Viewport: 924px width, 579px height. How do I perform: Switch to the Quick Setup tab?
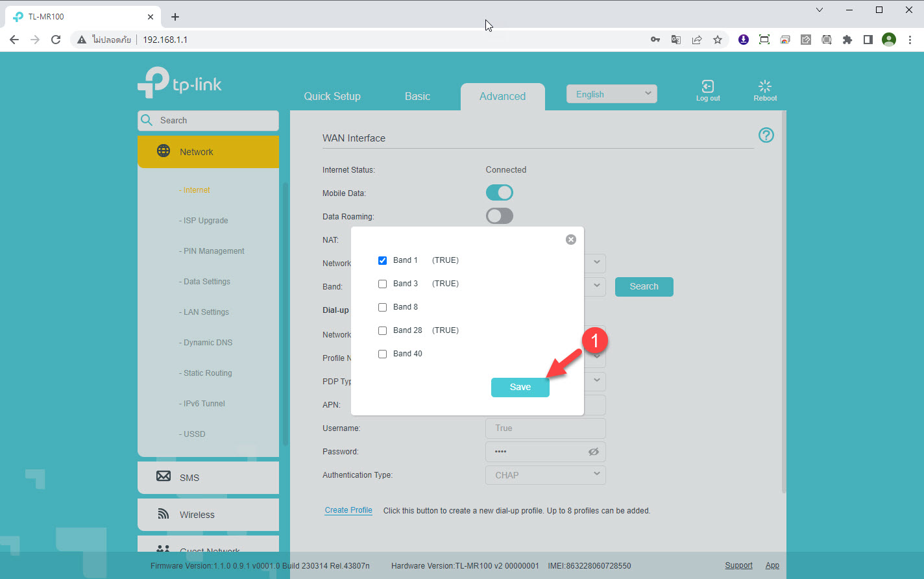332,96
